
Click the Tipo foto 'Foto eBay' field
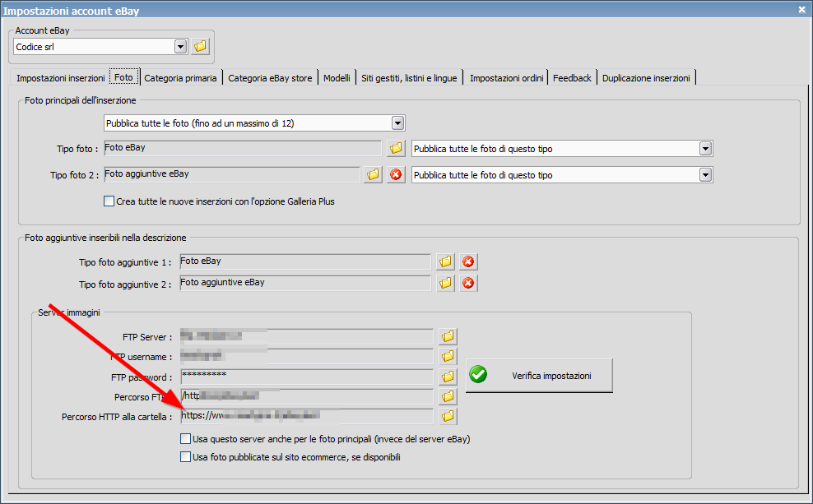tap(243, 148)
